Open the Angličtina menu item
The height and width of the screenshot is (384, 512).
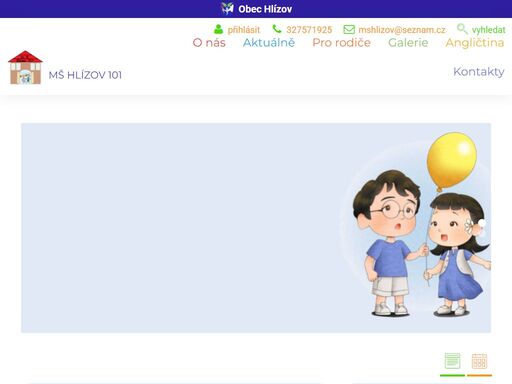point(475,43)
